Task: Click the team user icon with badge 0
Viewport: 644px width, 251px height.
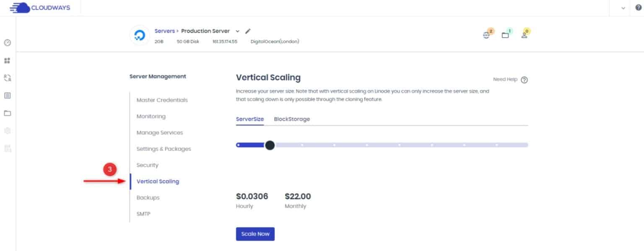Action: point(524,35)
